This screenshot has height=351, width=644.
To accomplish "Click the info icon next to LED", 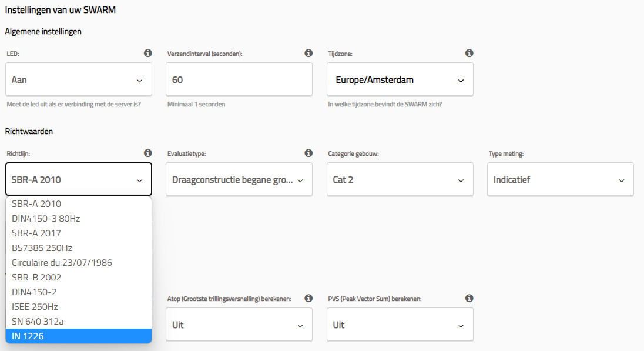I will click(x=148, y=54).
